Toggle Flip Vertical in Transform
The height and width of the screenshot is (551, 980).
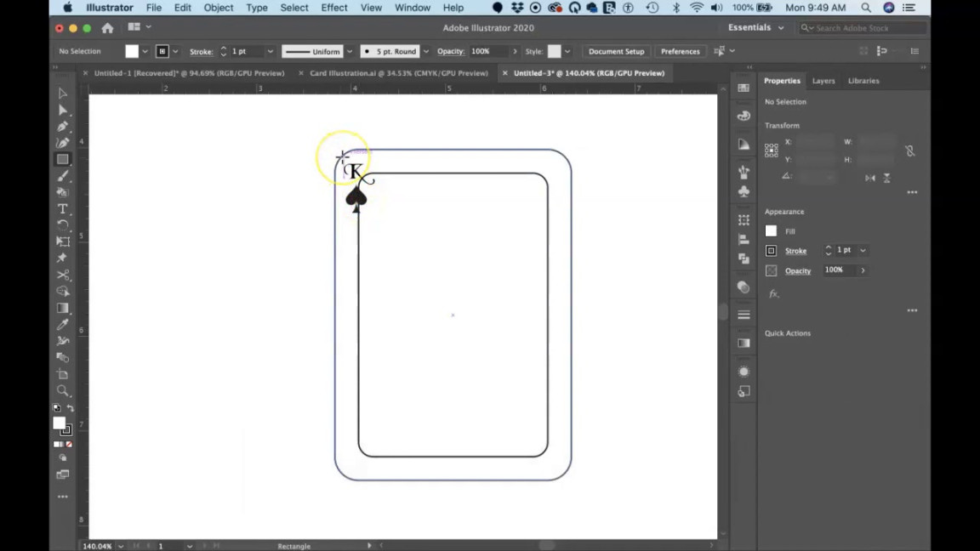tap(887, 178)
